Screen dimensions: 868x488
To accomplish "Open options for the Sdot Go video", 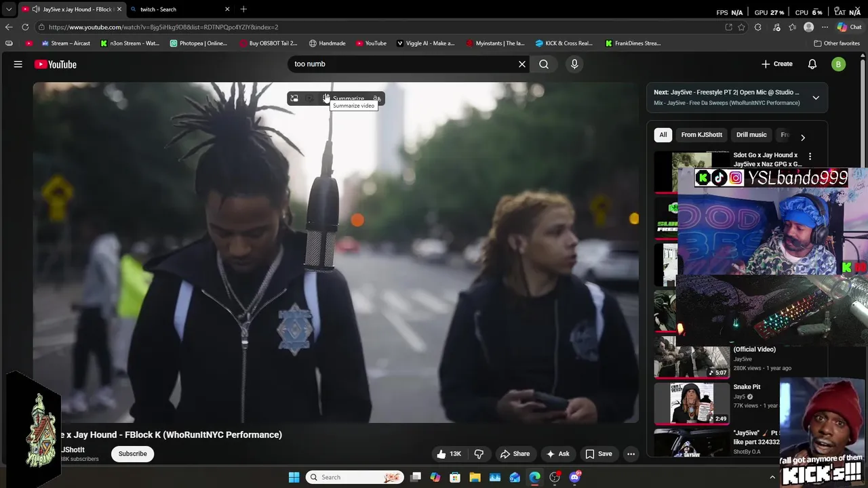I will point(810,157).
